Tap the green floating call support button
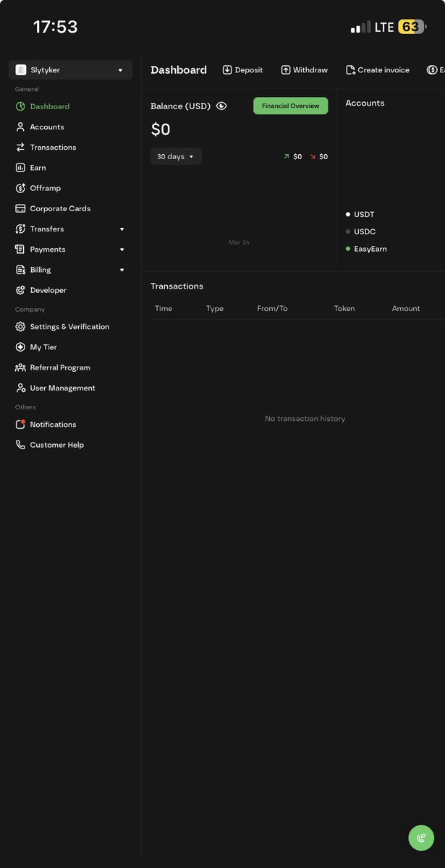This screenshot has height=868, width=445. [x=421, y=838]
